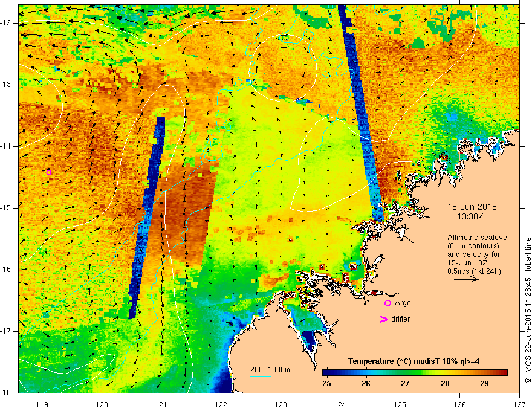Click the "25" color bar tick label

[326, 384]
